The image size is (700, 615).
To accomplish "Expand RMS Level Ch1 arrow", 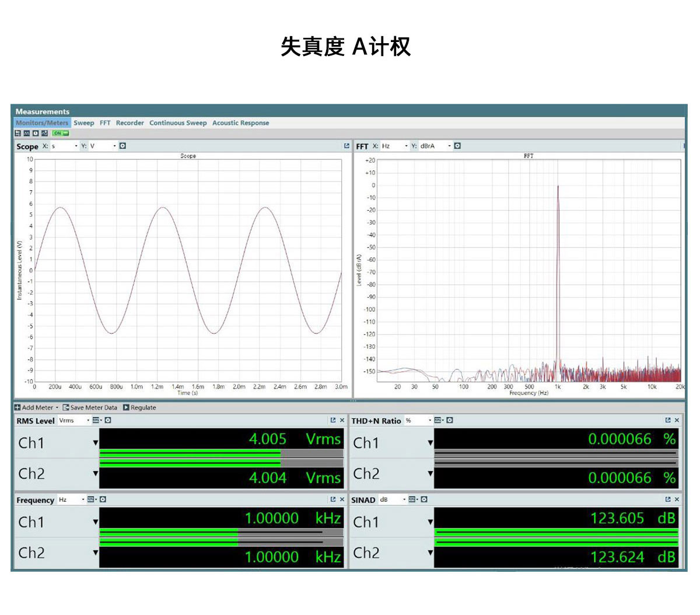I will click(95, 443).
